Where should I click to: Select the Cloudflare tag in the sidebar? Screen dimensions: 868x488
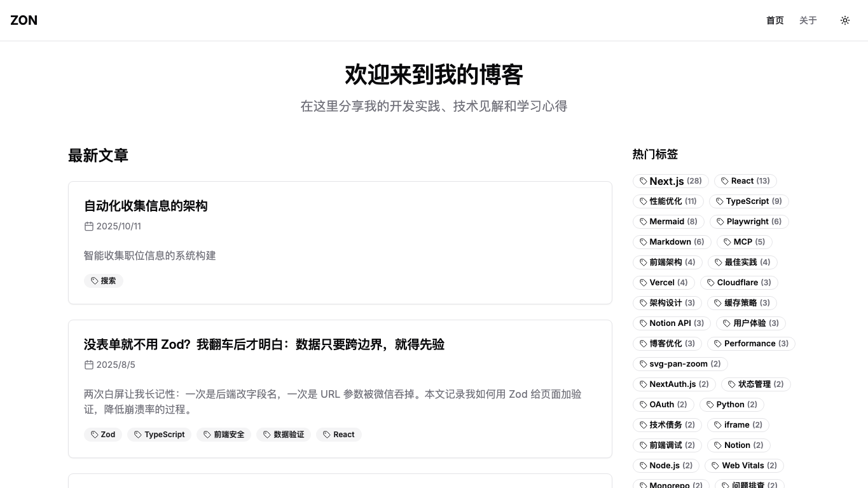coord(738,282)
